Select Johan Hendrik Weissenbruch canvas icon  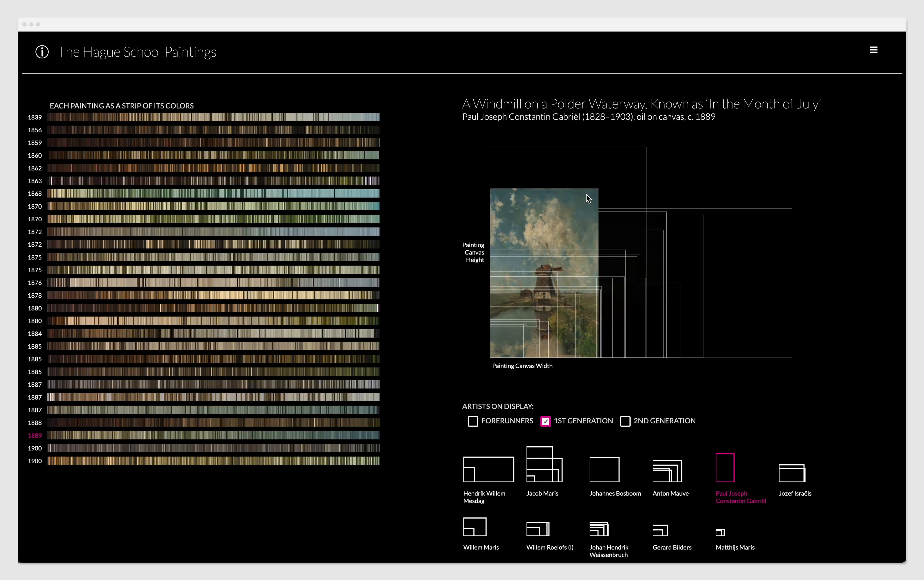coord(599,529)
